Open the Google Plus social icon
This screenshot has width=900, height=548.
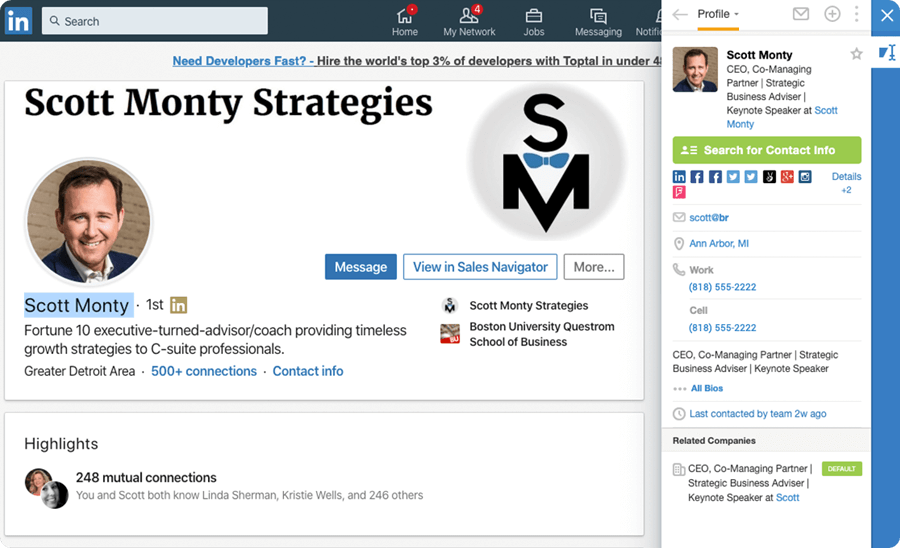click(x=787, y=177)
